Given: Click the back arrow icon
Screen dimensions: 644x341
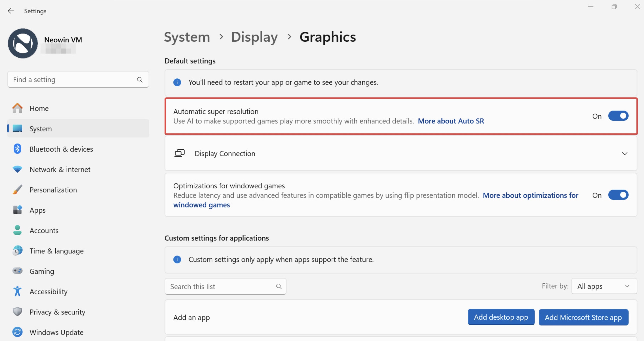Looking at the screenshot, I should (11, 11).
